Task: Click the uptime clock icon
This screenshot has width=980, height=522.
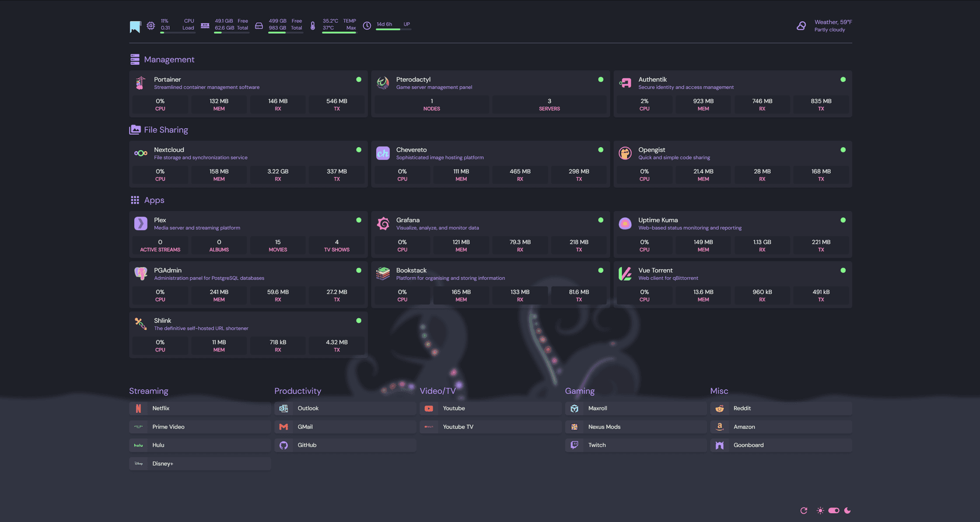Action: (367, 26)
